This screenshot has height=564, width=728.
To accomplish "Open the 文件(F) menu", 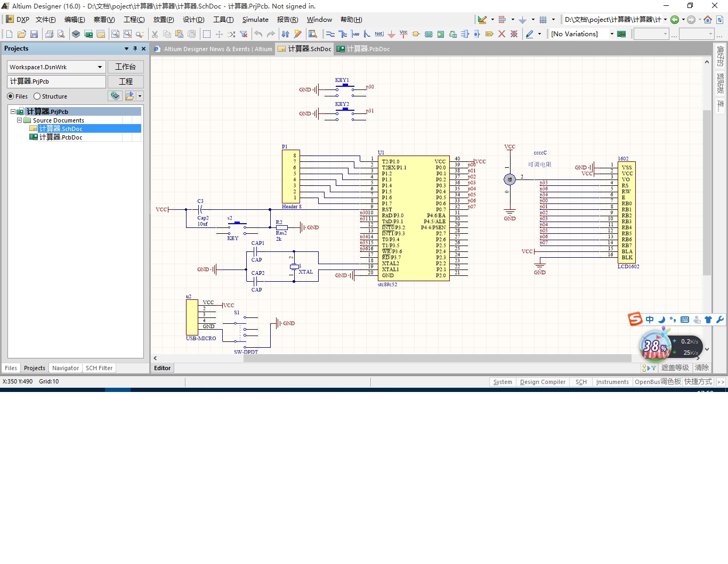I will [x=46, y=20].
